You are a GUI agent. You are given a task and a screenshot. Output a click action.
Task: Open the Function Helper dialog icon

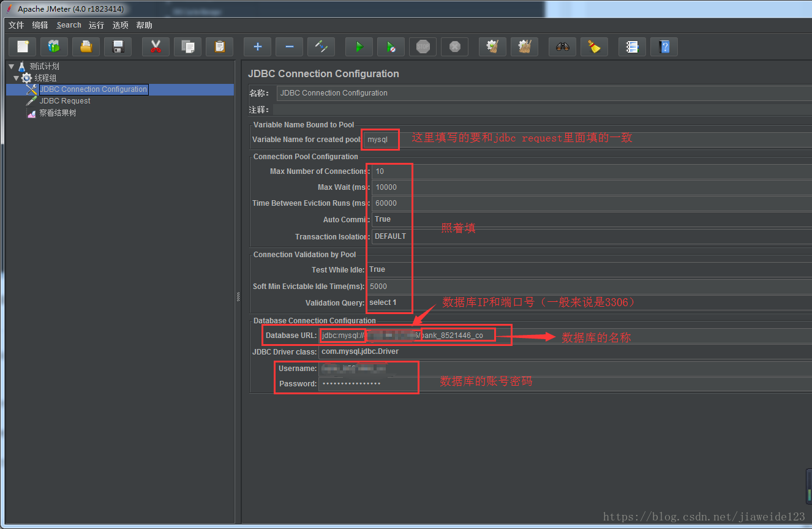pyautogui.click(x=632, y=47)
